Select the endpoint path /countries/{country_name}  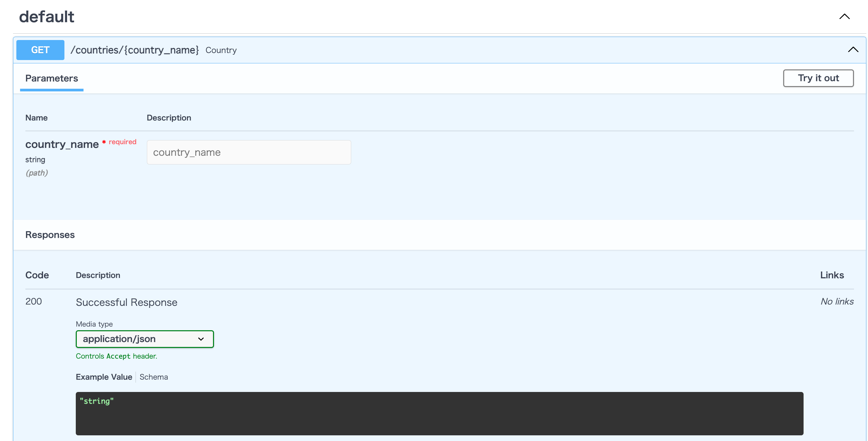point(135,49)
